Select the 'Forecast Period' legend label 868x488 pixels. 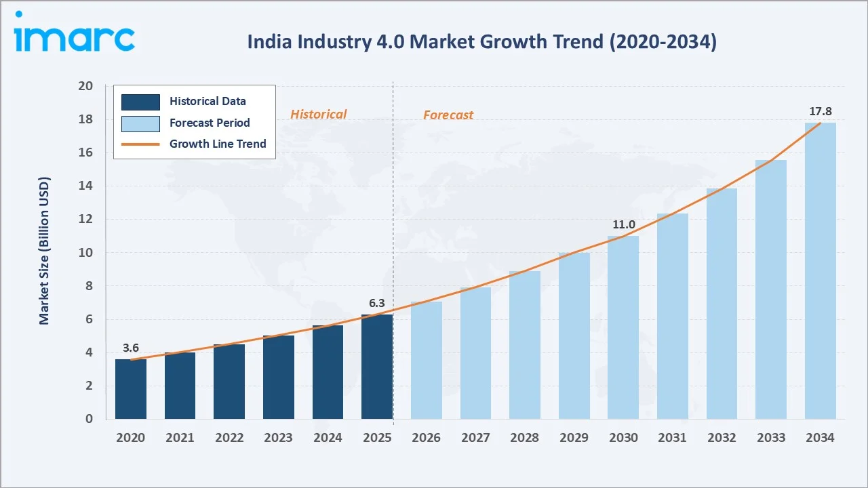[210, 123]
